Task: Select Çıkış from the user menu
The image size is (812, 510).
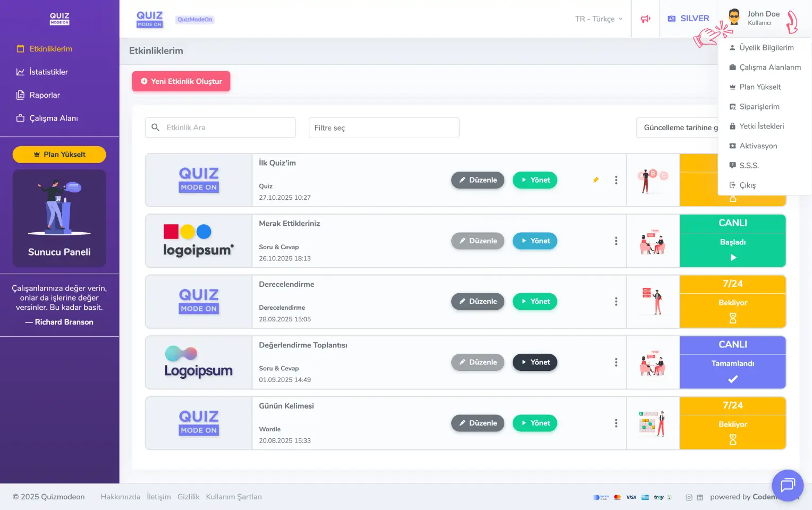Action: click(x=747, y=185)
